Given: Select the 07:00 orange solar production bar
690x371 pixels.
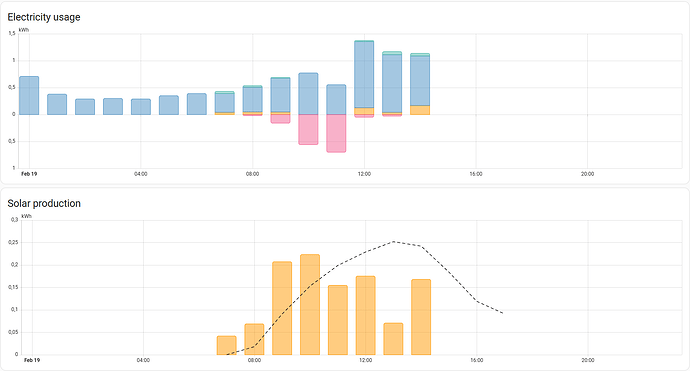Looking at the screenshot, I should [x=227, y=345].
